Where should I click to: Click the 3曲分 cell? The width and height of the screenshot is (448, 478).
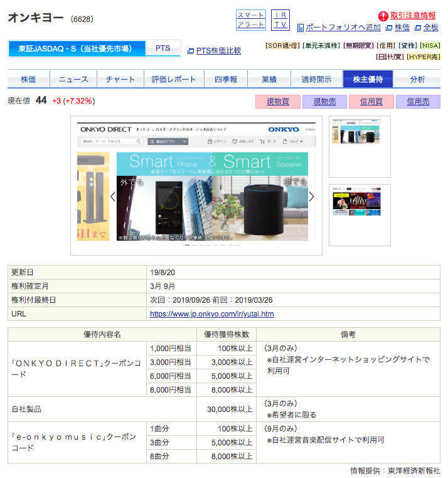click(x=171, y=443)
